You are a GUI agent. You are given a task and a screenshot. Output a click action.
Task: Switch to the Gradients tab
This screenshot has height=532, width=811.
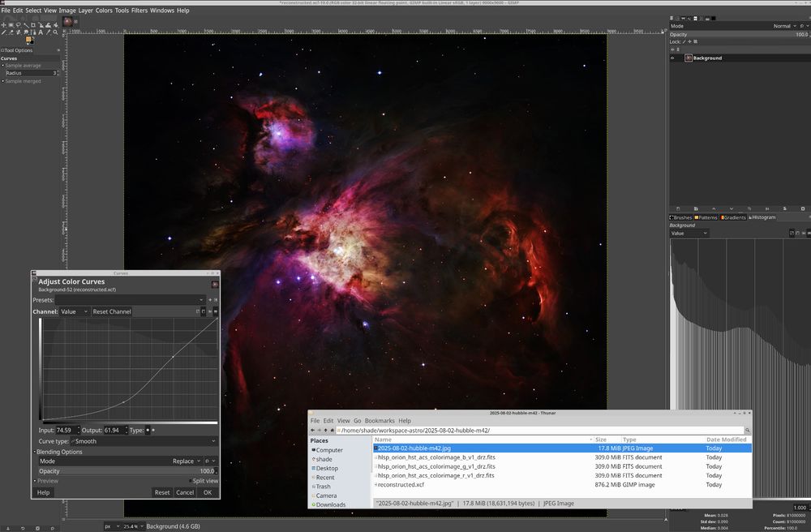click(733, 217)
